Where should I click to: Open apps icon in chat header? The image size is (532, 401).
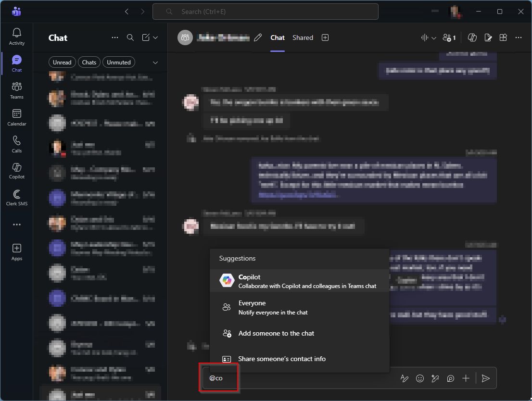(503, 38)
